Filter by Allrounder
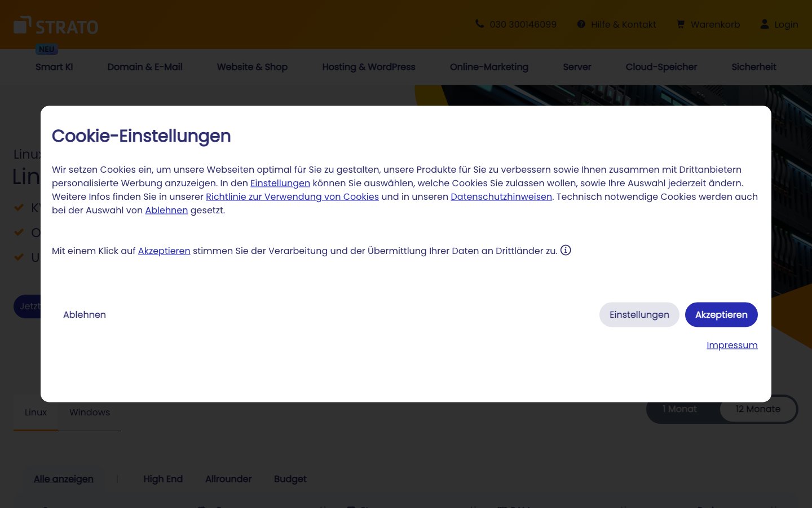 228,479
